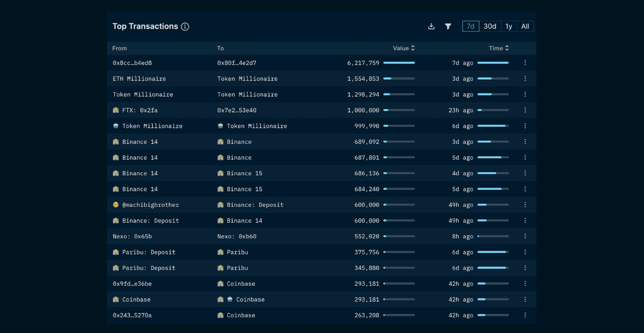Open recipient address 0x7e2…53e40

click(237, 110)
